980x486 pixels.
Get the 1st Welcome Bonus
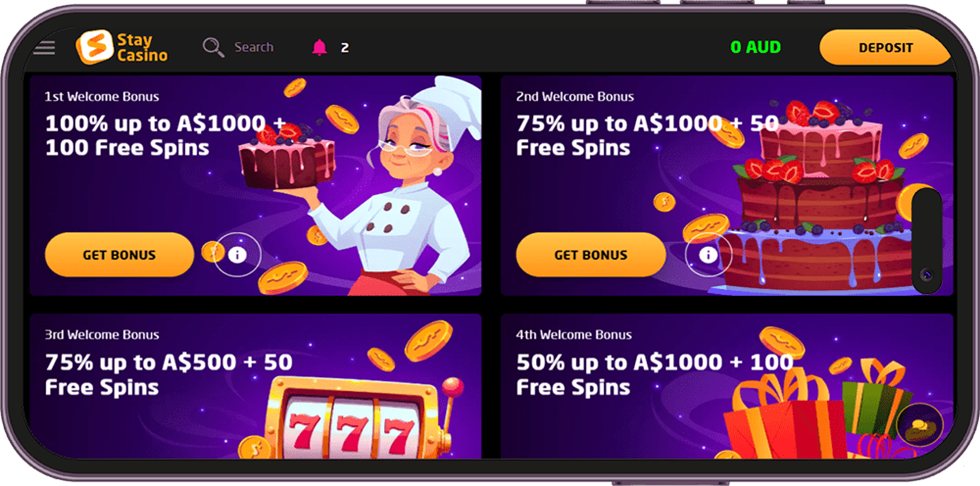point(119,255)
